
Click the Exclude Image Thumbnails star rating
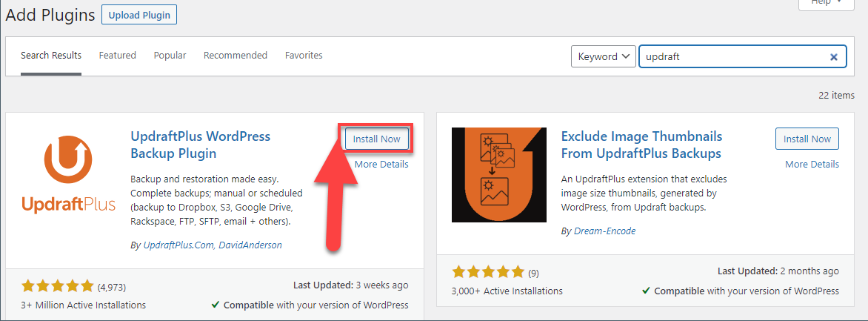click(x=488, y=271)
